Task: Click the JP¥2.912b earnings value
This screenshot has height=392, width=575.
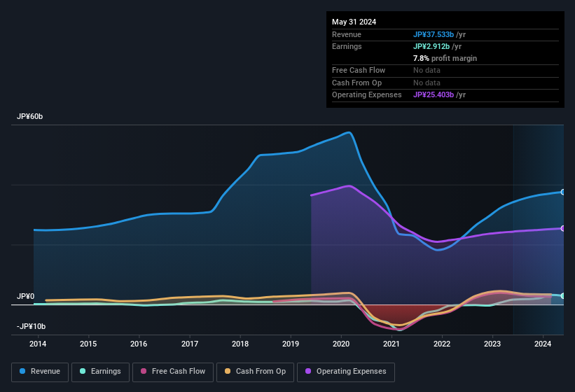Action: tap(431, 46)
